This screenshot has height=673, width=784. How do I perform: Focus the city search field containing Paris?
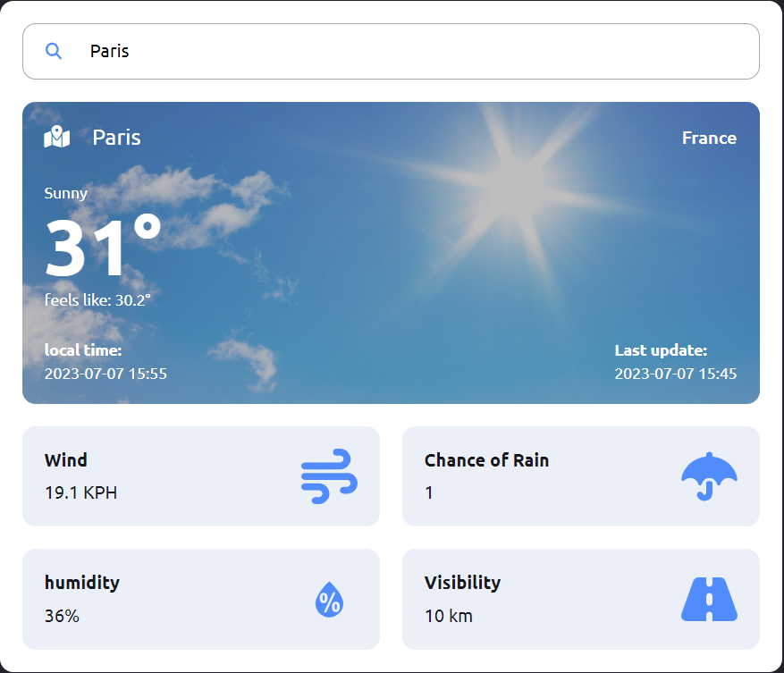point(391,51)
